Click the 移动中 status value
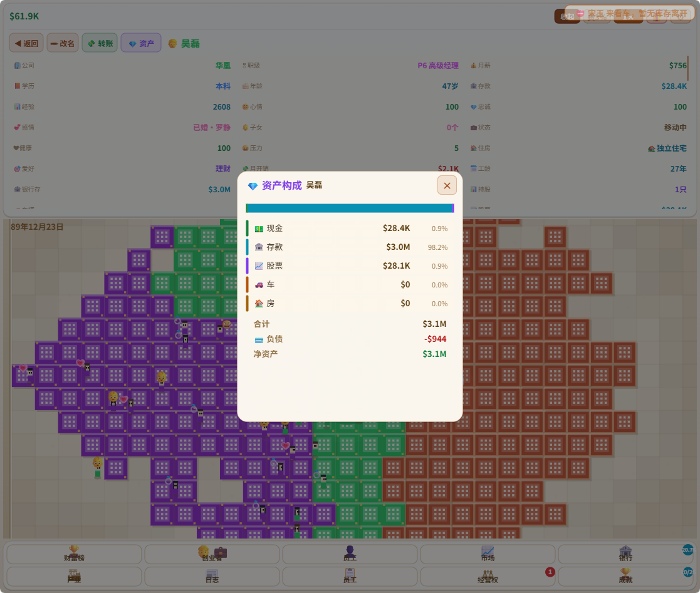 (x=676, y=128)
